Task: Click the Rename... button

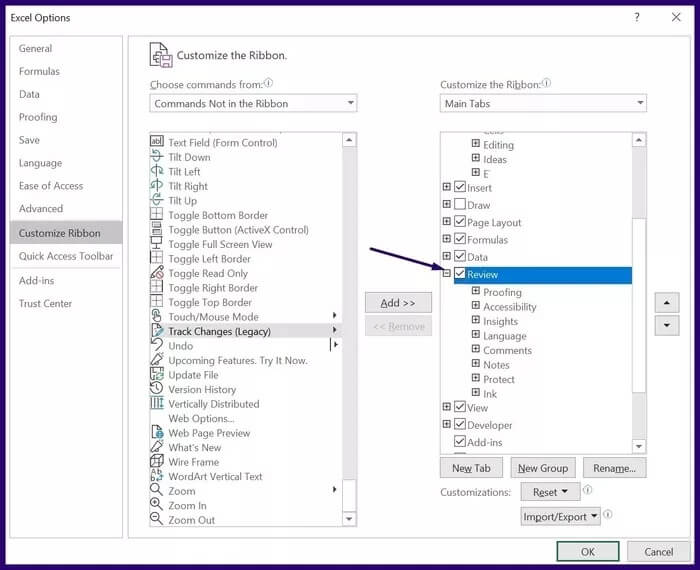Action: 614,468
